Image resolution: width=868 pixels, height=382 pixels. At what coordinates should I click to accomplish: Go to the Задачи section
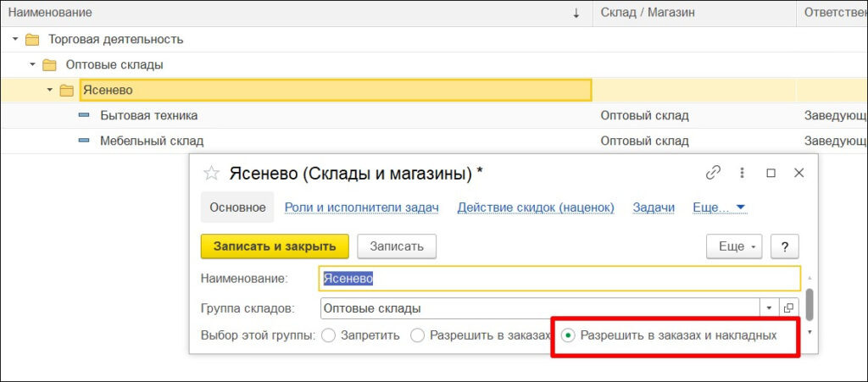click(x=654, y=208)
